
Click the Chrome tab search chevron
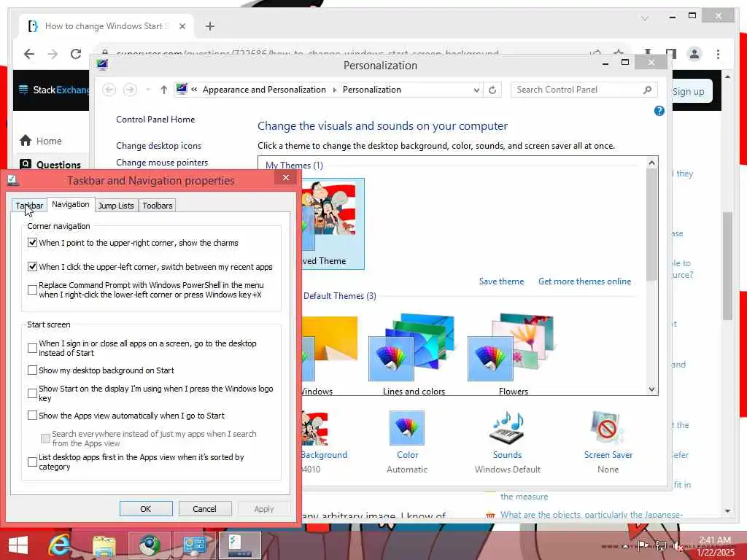click(x=645, y=18)
